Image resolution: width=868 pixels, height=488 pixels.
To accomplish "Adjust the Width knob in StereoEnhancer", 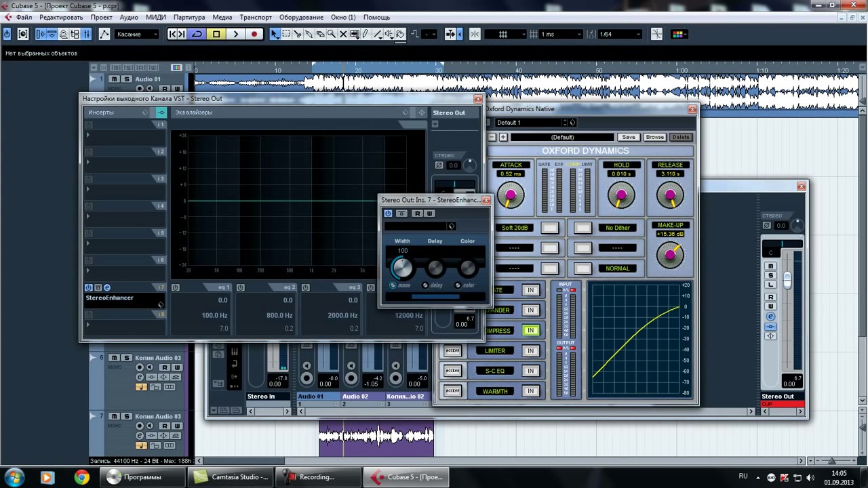I will (402, 268).
